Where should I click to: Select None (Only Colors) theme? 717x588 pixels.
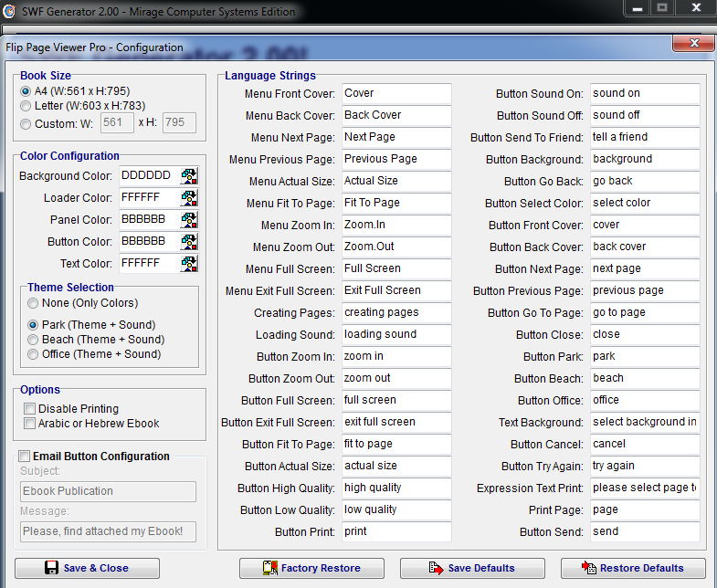click(34, 303)
